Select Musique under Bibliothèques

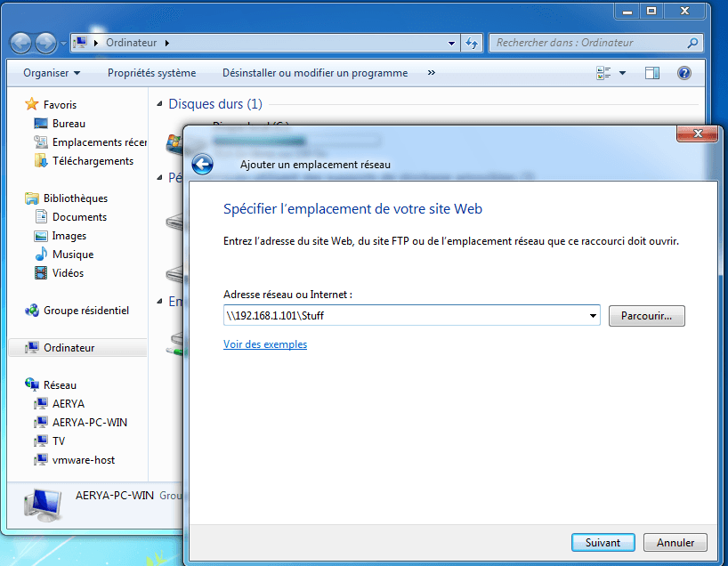click(x=73, y=255)
